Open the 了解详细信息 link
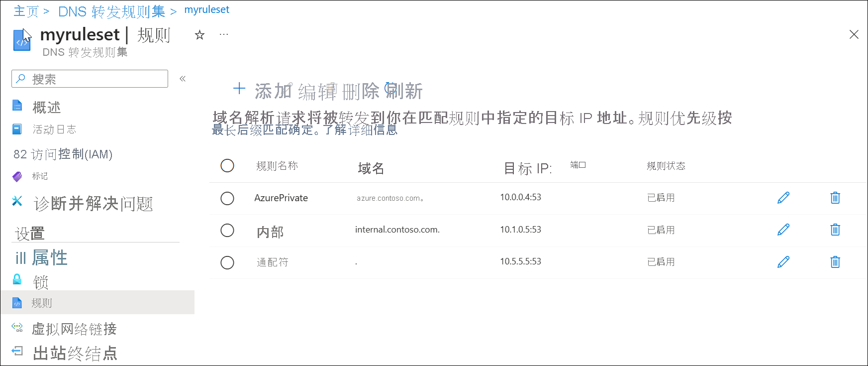This screenshot has height=366, width=868. coord(361,130)
